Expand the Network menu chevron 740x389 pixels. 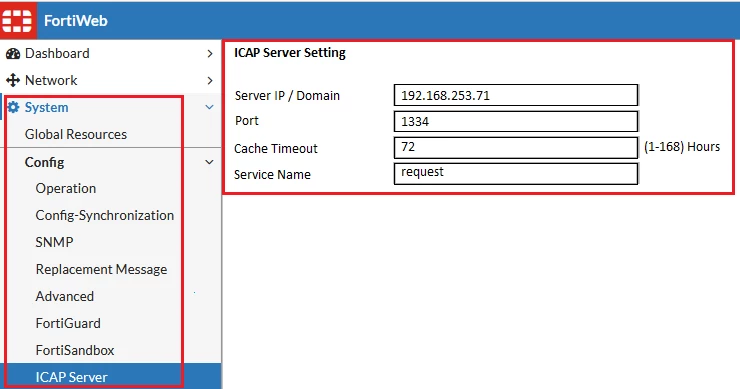coord(210,81)
